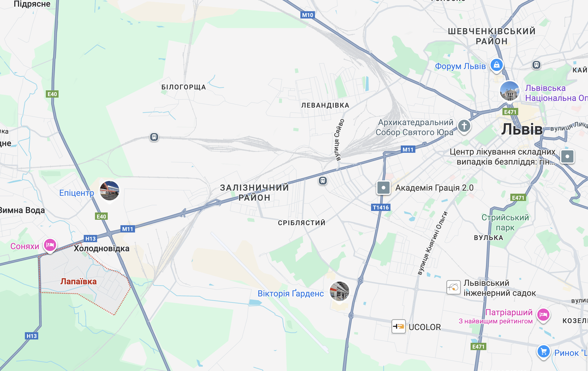Click the Холодновідка place label

(102, 249)
